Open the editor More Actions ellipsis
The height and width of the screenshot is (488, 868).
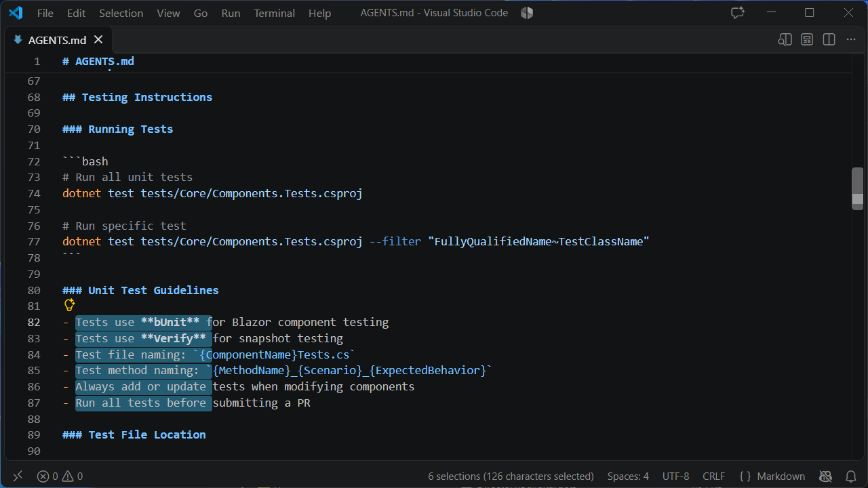[x=850, y=40]
